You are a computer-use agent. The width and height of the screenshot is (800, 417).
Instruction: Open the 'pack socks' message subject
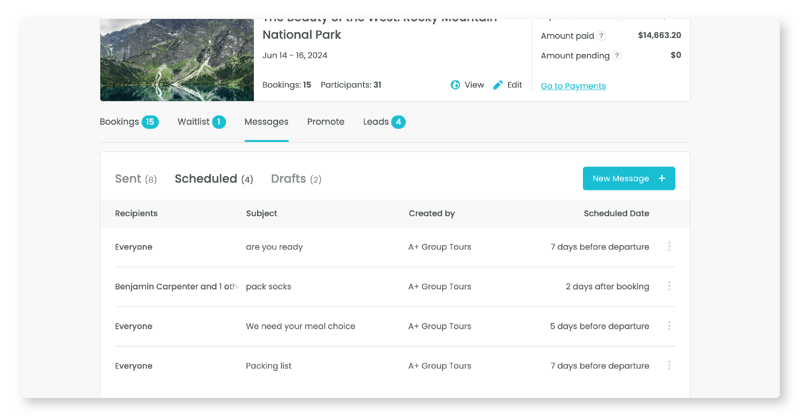pyautogui.click(x=268, y=286)
